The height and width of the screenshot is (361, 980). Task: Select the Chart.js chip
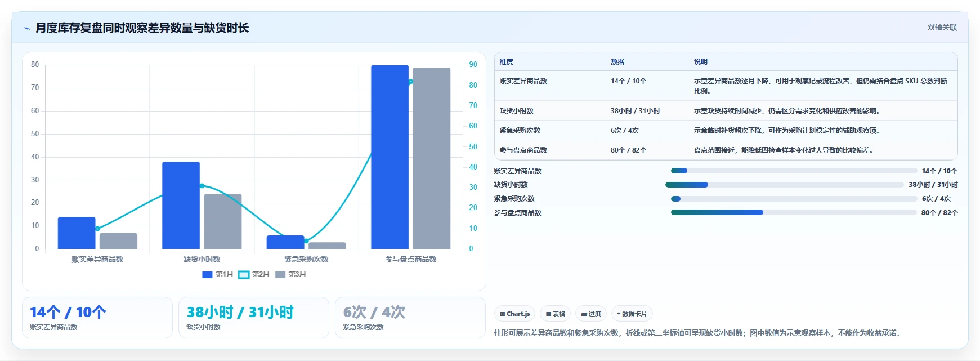pos(514,314)
